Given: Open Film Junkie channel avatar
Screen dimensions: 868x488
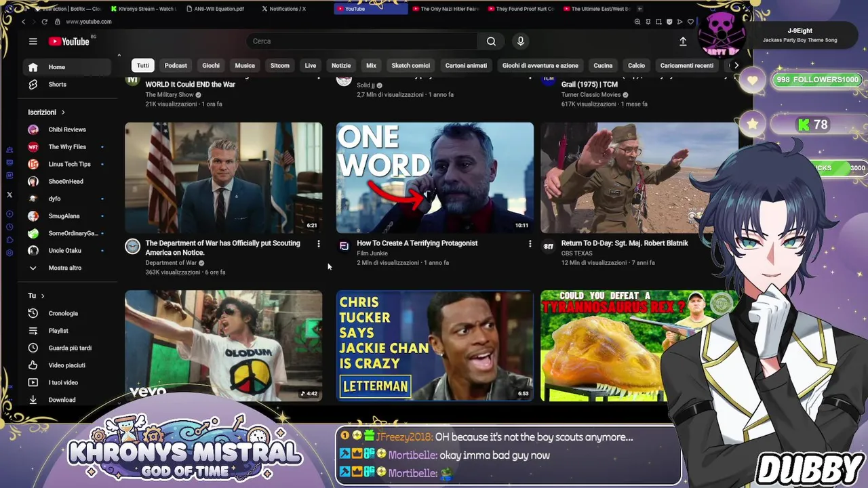Looking at the screenshot, I should coord(344,246).
